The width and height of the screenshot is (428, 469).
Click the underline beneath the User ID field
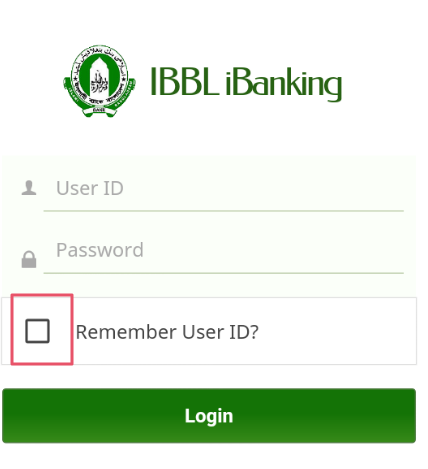point(224,211)
